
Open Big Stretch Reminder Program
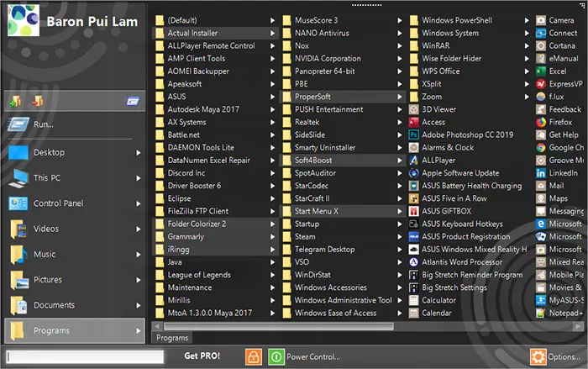tap(465, 275)
